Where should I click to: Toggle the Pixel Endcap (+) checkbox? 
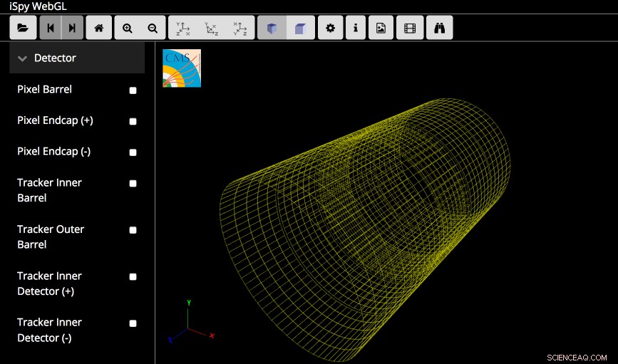click(x=133, y=122)
